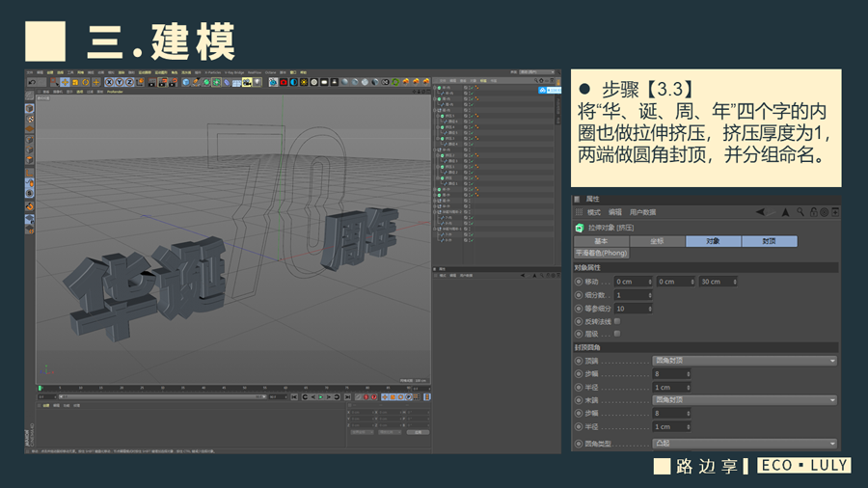Click the 平滑着色(Phong) button

pos(602,253)
